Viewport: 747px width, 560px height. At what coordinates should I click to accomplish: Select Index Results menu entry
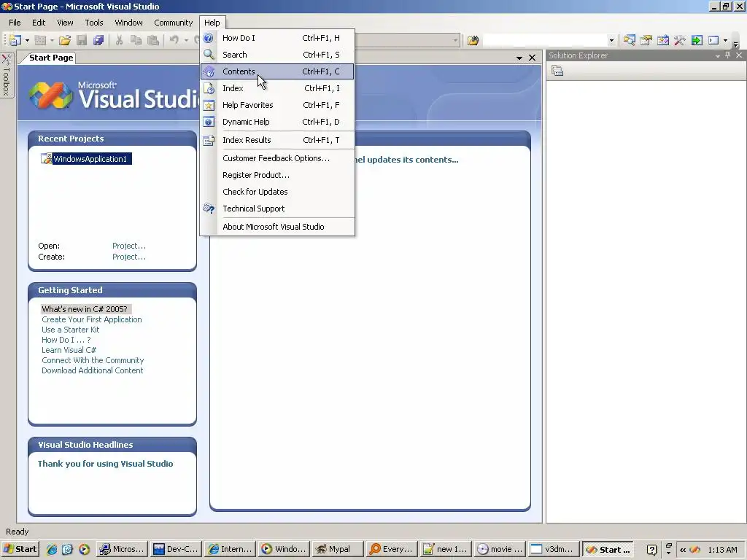[277, 140]
